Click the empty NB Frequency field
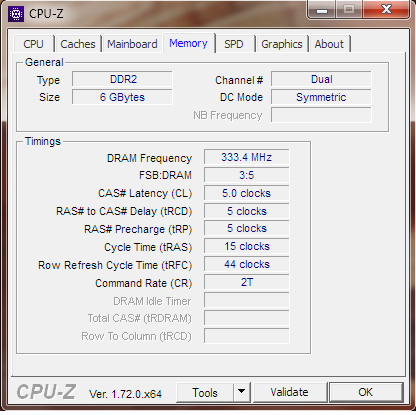416x415 pixels. coord(321,115)
